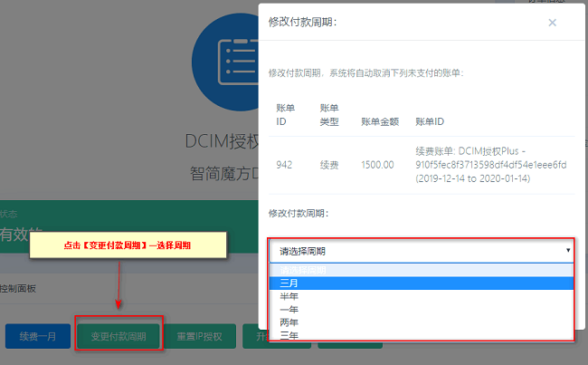Open the 请选择周期 dropdown arrow
This screenshot has width=588, height=365.
pos(568,250)
